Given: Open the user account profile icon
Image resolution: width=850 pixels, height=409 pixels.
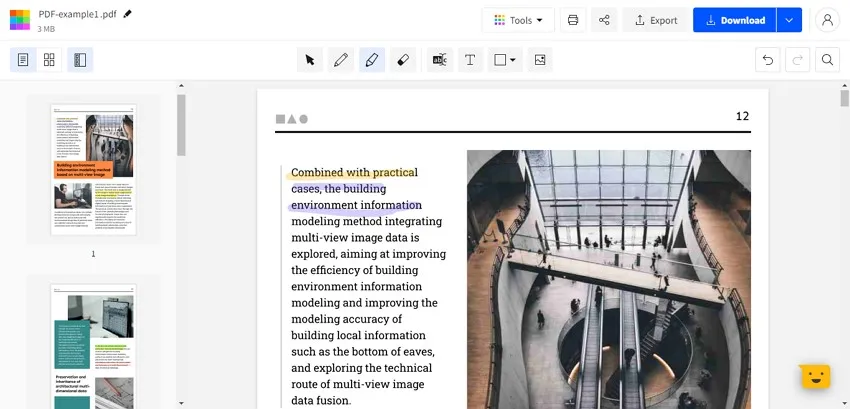Looking at the screenshot, I should [827, 20].
